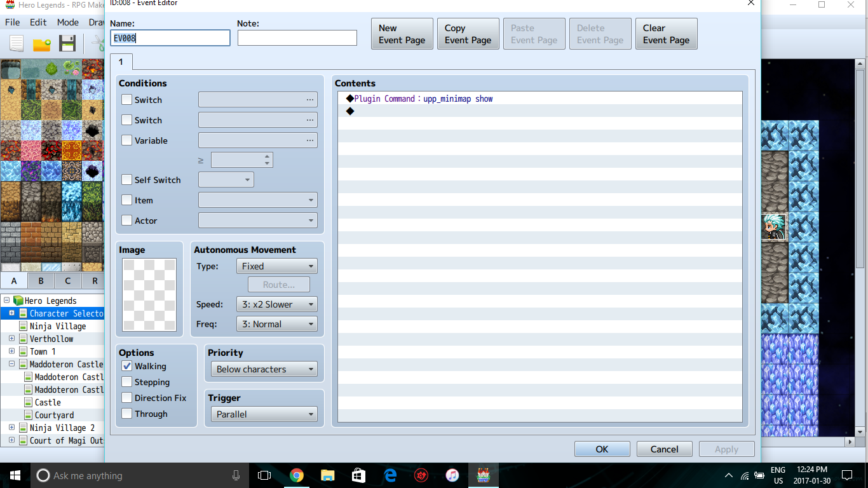Collapse the Maddoteron Castle map node
Image resolution: width=868 pixels, height=488 pixels.
point(11,364)
